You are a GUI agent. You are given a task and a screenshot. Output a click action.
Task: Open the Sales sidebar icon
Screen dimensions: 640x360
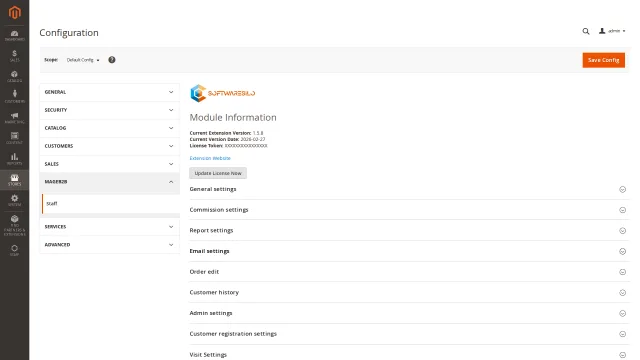tap(14, 56)
